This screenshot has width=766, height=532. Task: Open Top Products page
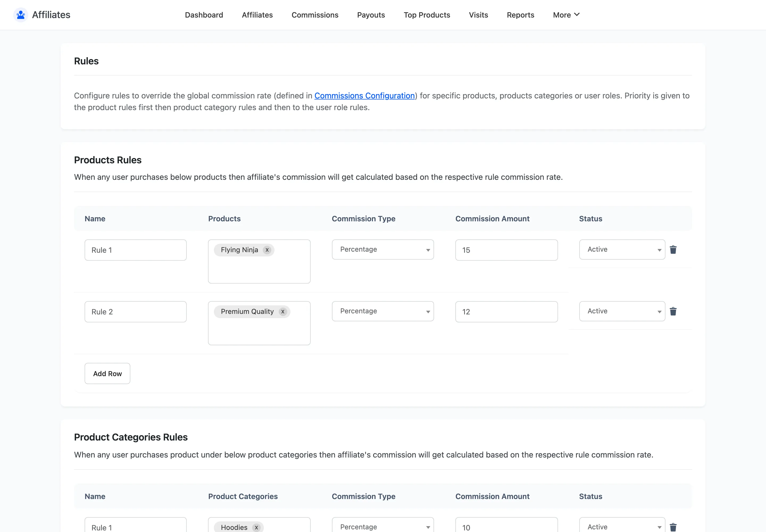pos(427,15)
